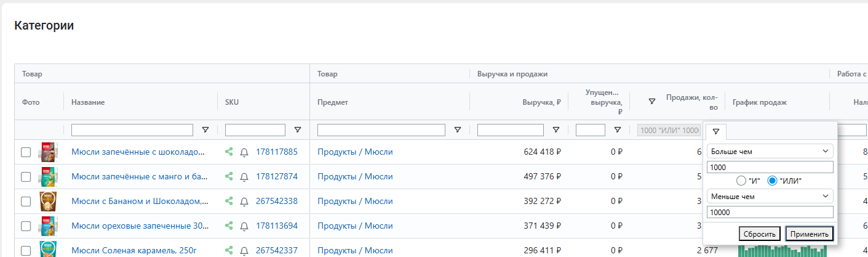
Task: Open SKU link 178127874
Action: pyautogui.click(x=277, y=176)
